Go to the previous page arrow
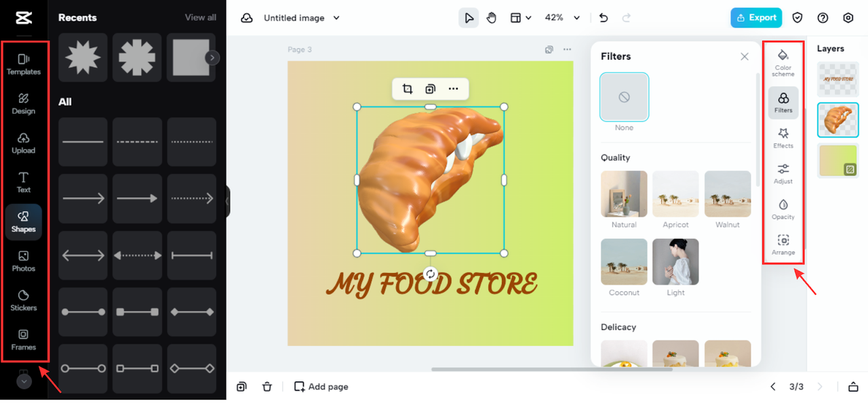The height and width of the screenshot is (403, 868). coord(773,387)
